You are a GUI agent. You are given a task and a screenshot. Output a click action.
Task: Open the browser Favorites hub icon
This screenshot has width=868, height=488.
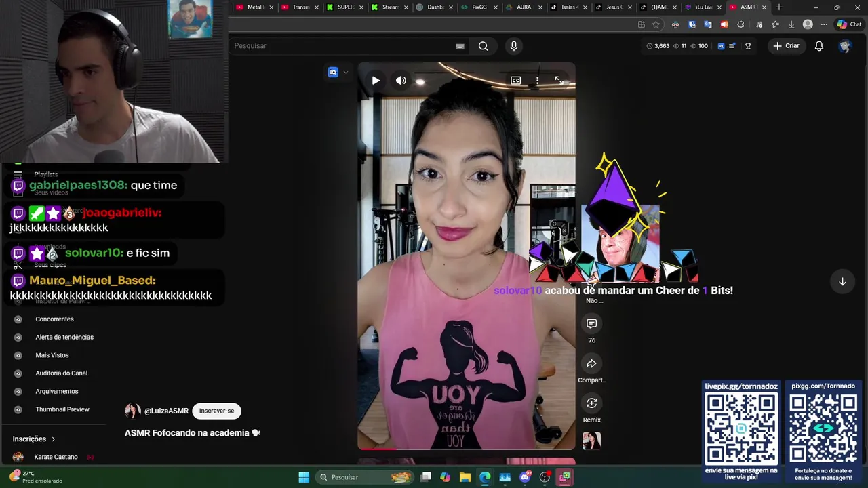point(775,24)
